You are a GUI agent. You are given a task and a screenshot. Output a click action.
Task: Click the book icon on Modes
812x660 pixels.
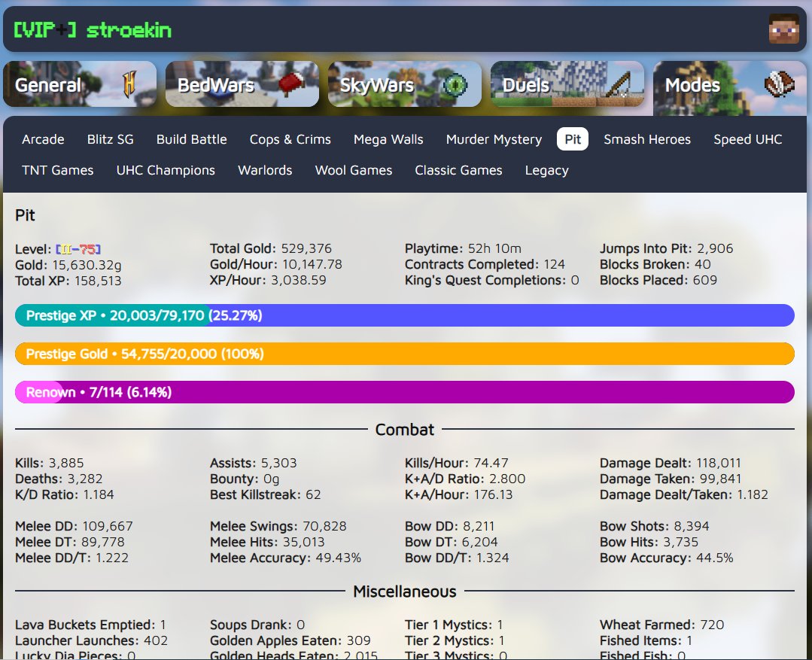pyautogui.click(x=780, y=84)
